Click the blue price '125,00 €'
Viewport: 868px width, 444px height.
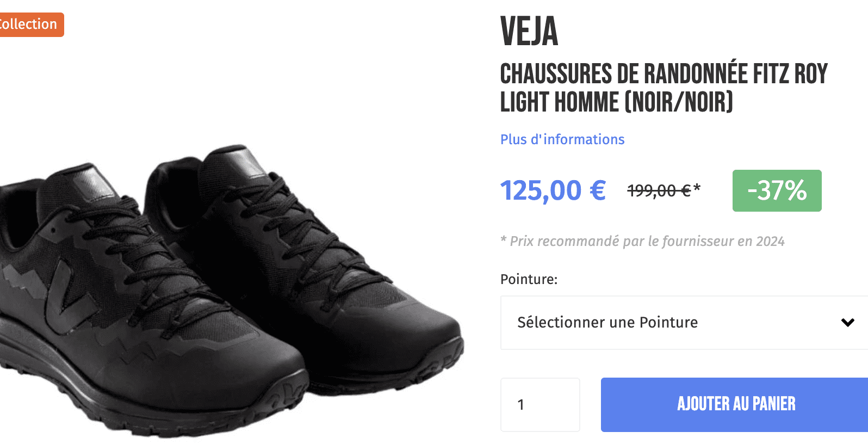553,190
